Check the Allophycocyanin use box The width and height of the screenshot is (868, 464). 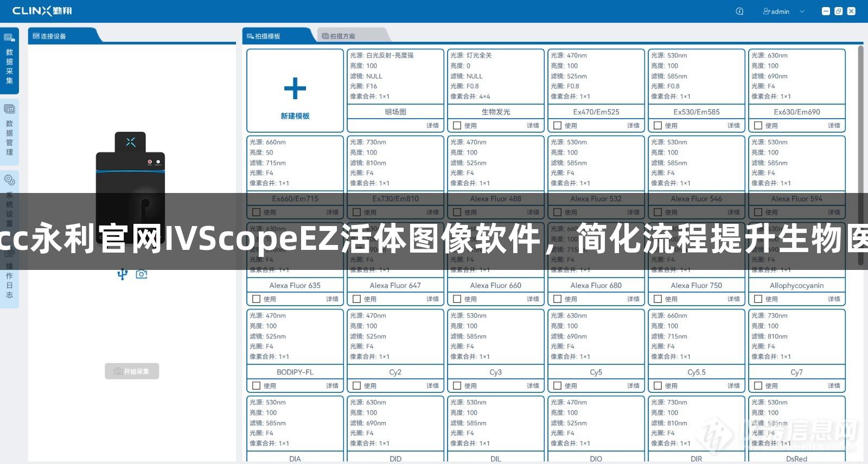[x=758, y=299]
